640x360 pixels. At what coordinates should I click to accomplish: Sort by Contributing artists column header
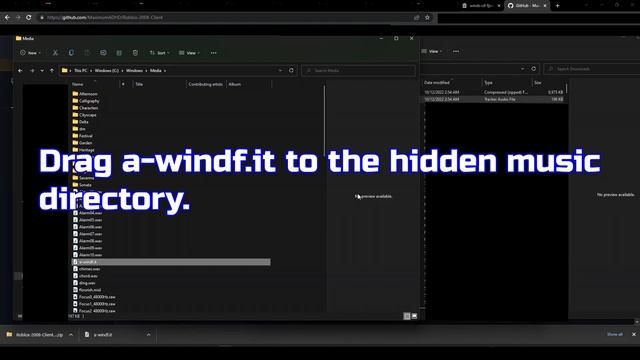tap(206, 84)
